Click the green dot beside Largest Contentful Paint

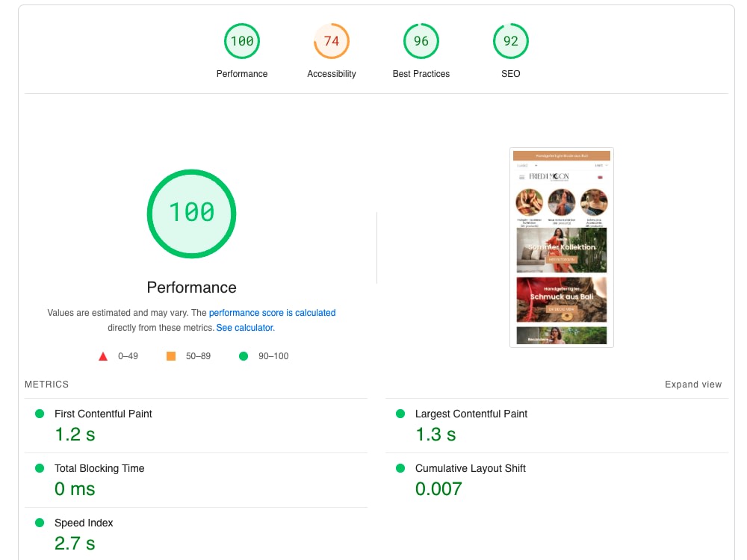point(400,414)
